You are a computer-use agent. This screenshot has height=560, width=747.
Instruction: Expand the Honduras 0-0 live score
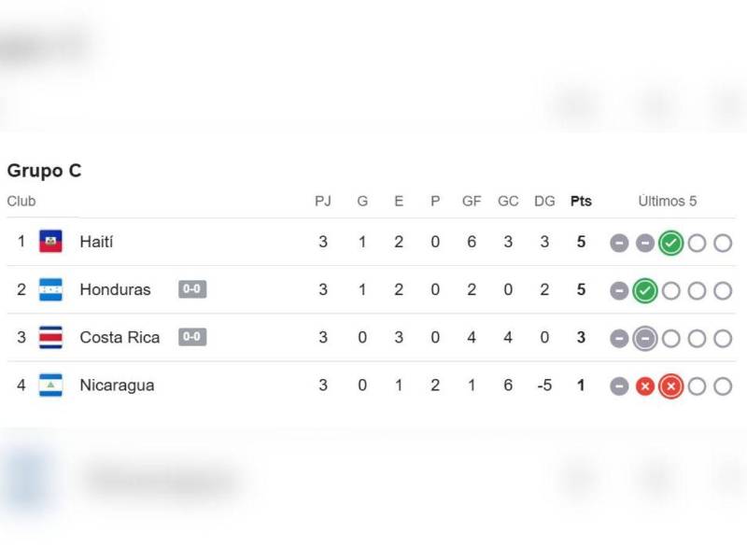(191, 289)
